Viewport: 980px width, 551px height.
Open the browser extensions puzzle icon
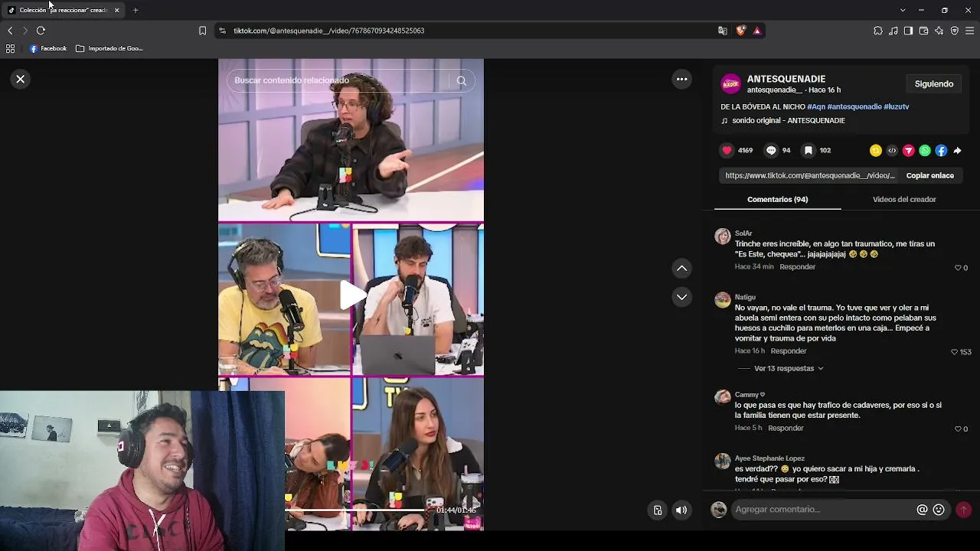coord(877,31)
